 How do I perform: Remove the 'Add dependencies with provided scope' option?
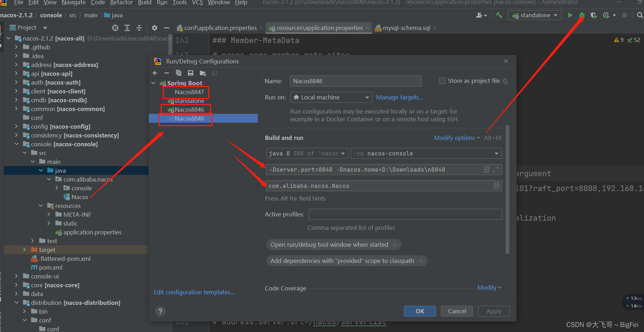point(421,261)
